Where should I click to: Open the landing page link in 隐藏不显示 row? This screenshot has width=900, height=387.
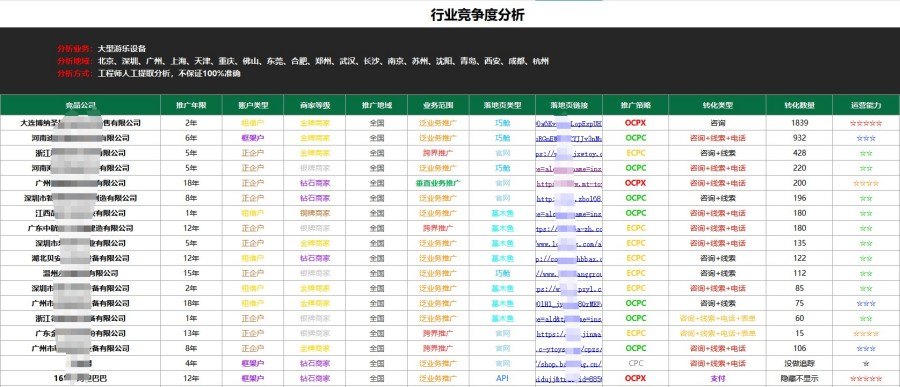click(569, 378)
